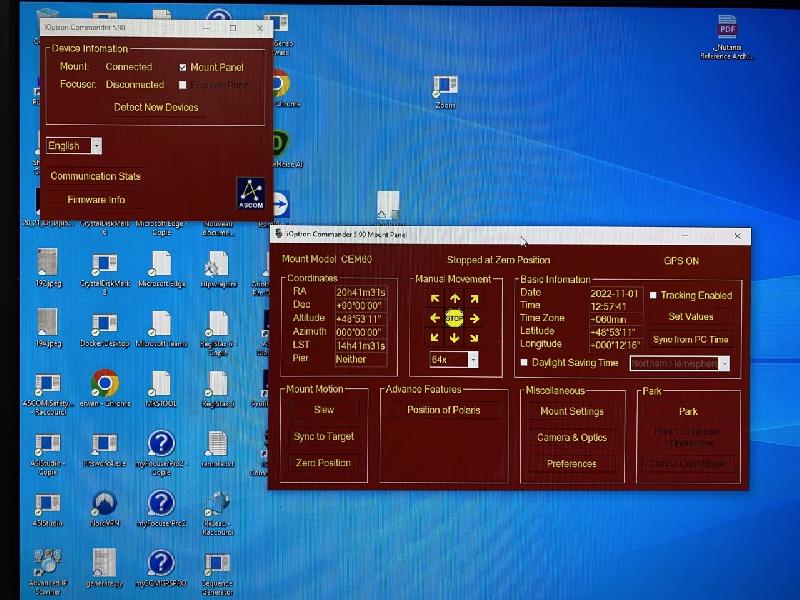Screen dimensions: 800x600
Task: Move the mount down with the down arrow
Action: click(x=455, y=338)
